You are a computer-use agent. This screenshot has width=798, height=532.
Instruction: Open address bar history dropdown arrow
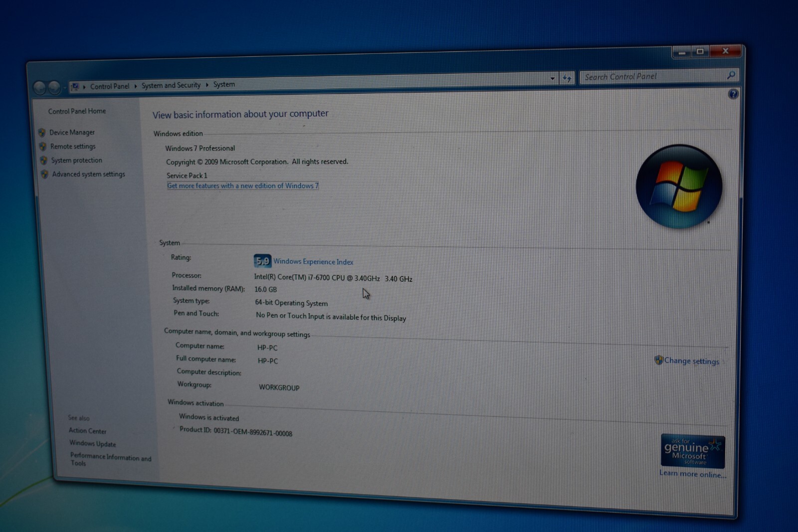click(x=552, y=78)
